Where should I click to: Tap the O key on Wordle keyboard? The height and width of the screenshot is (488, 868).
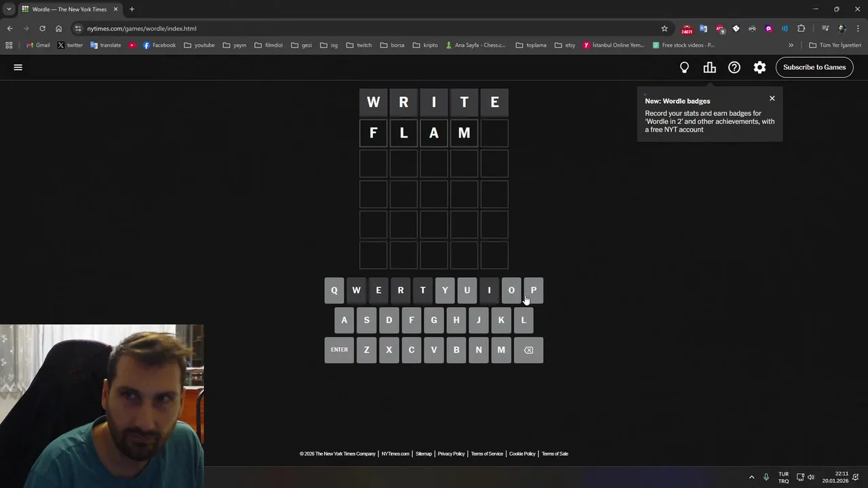(x=511, y=290)
